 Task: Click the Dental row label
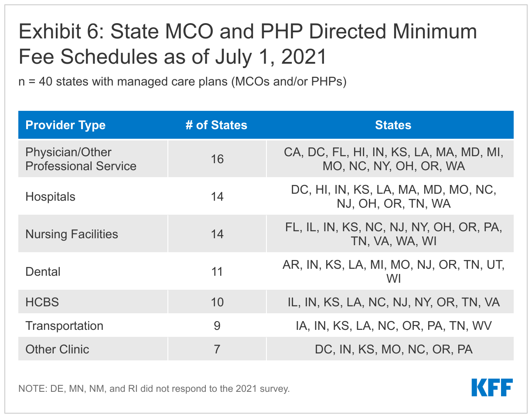tap(43, 271)
